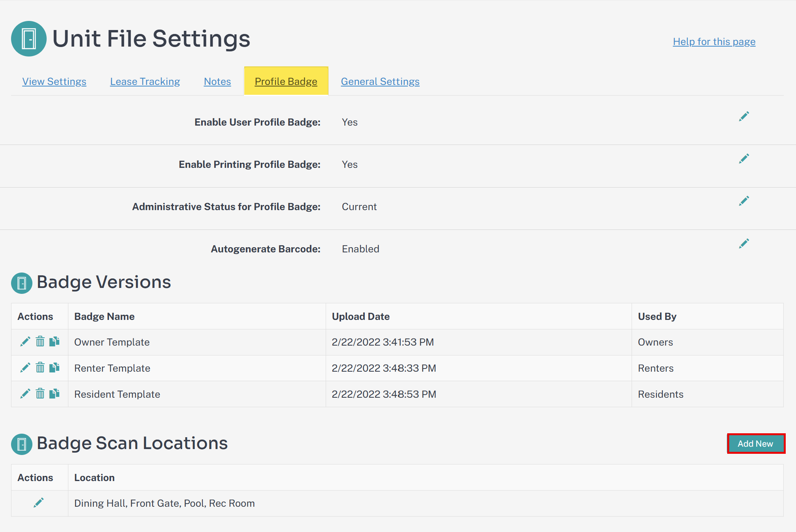Click the Badge Versions heading

pos(104,282)
